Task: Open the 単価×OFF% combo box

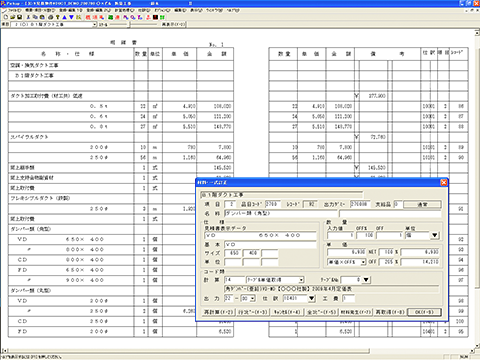Action: coord(347,262)
